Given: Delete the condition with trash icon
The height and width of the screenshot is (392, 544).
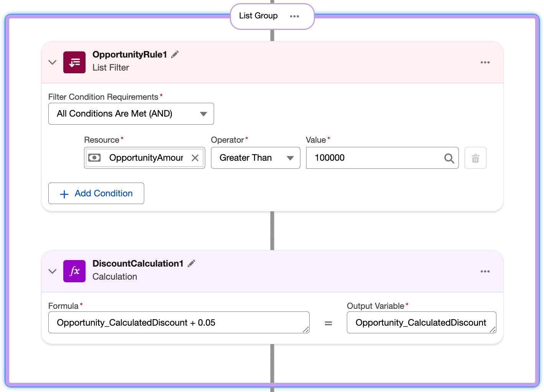Looking at the screenshot, I should point(475,158).
